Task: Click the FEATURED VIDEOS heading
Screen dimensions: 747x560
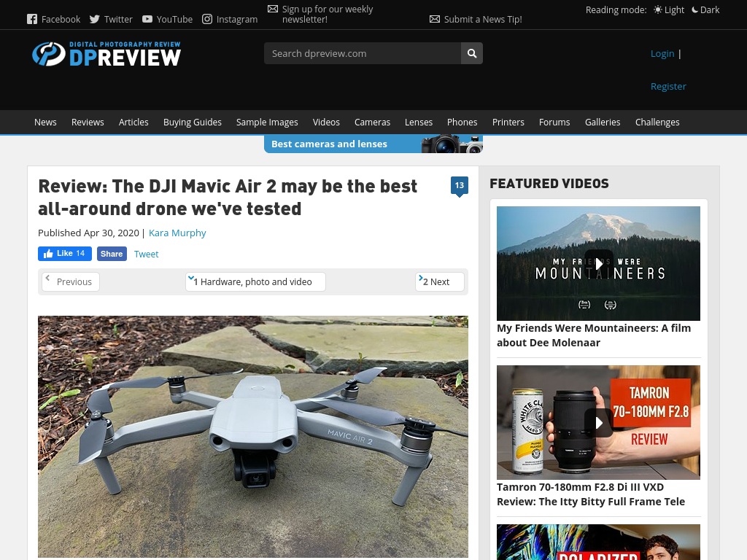Action: [549, 183]
